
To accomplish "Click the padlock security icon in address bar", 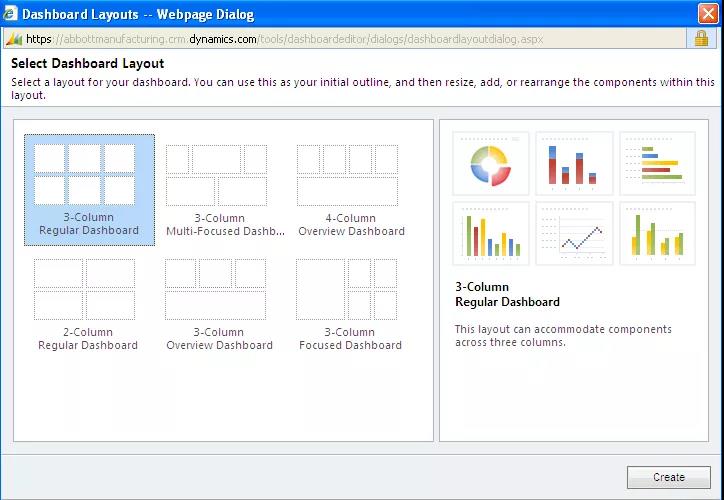I will 702,39.
